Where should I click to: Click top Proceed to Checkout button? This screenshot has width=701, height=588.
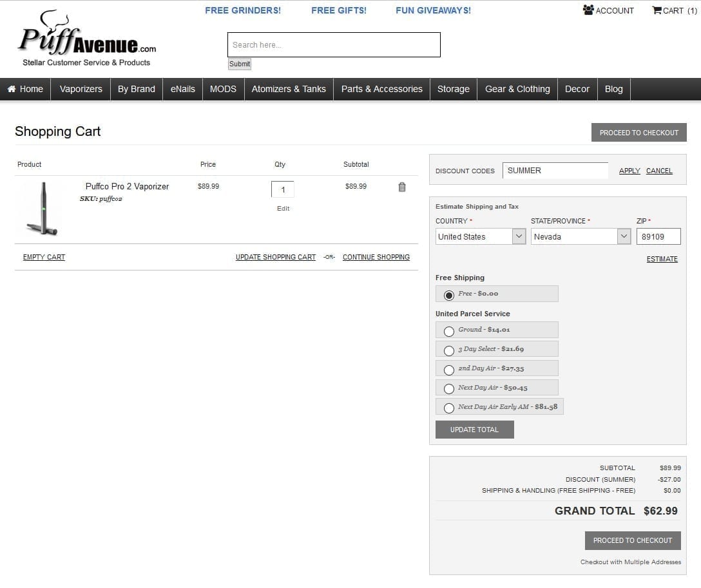click(x=639, y=133)
